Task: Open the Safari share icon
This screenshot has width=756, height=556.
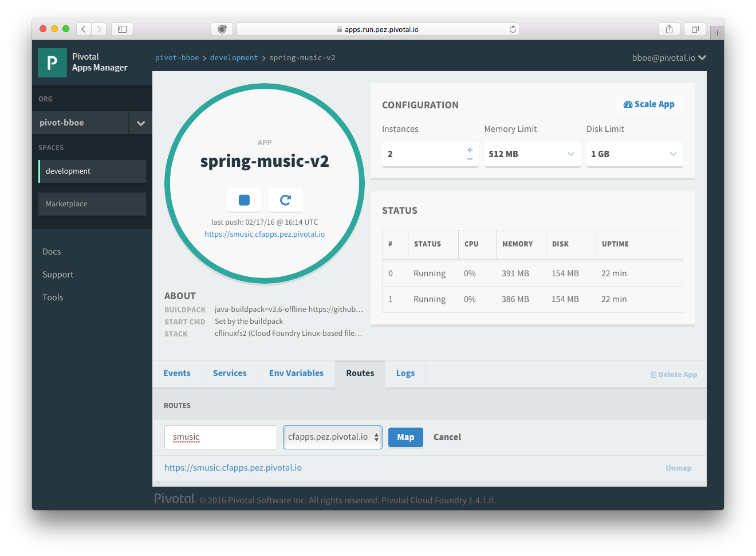Action: [x=669, y=29]
